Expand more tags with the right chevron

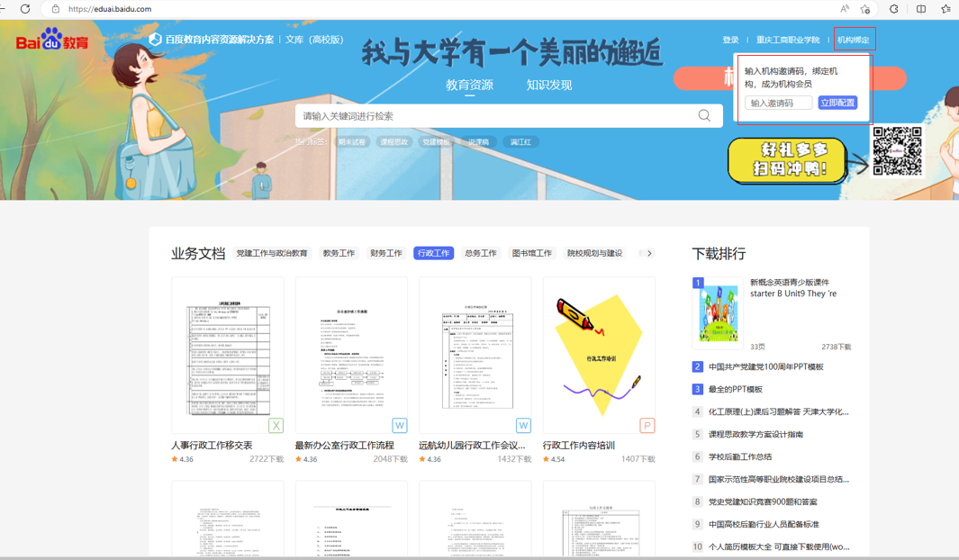point(649,254)
